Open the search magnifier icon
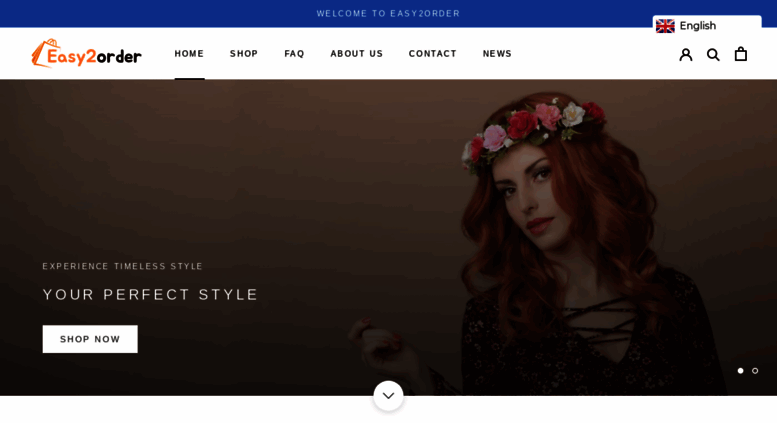 point(713,54)
